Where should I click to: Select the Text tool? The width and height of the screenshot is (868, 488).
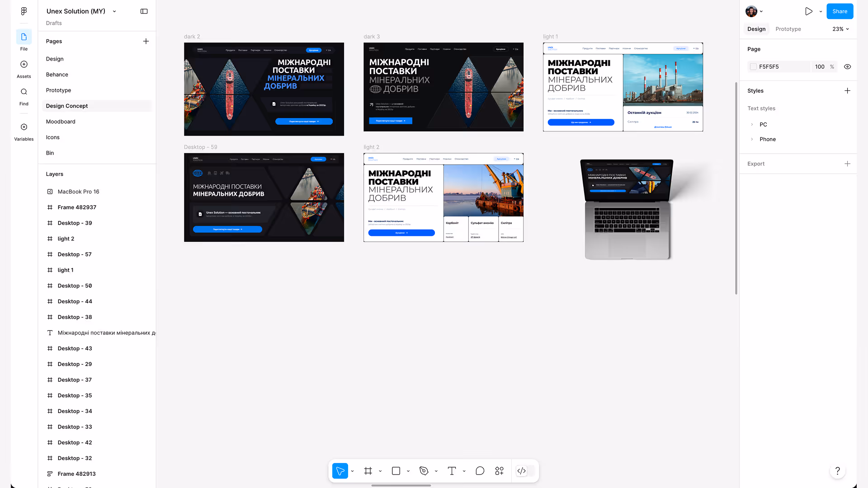[452, 471]
